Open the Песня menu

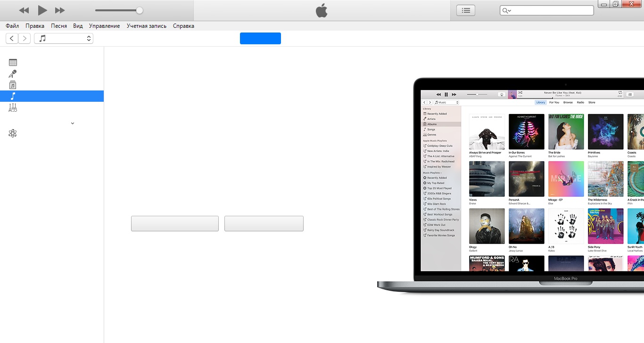59,26
